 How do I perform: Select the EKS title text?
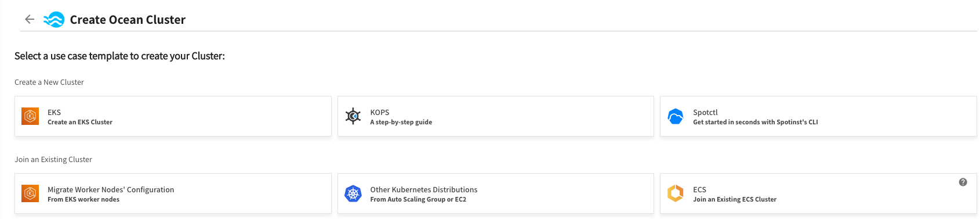coord(54,112)
